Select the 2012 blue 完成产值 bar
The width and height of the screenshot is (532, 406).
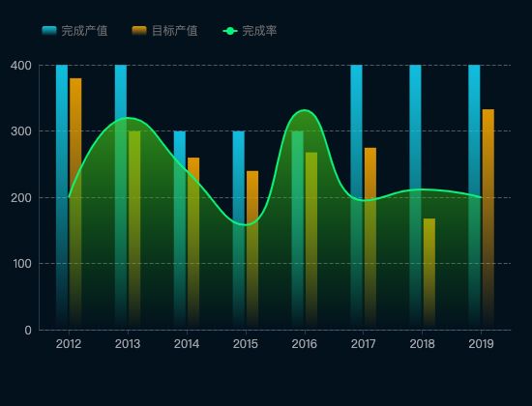click(62, 197)
